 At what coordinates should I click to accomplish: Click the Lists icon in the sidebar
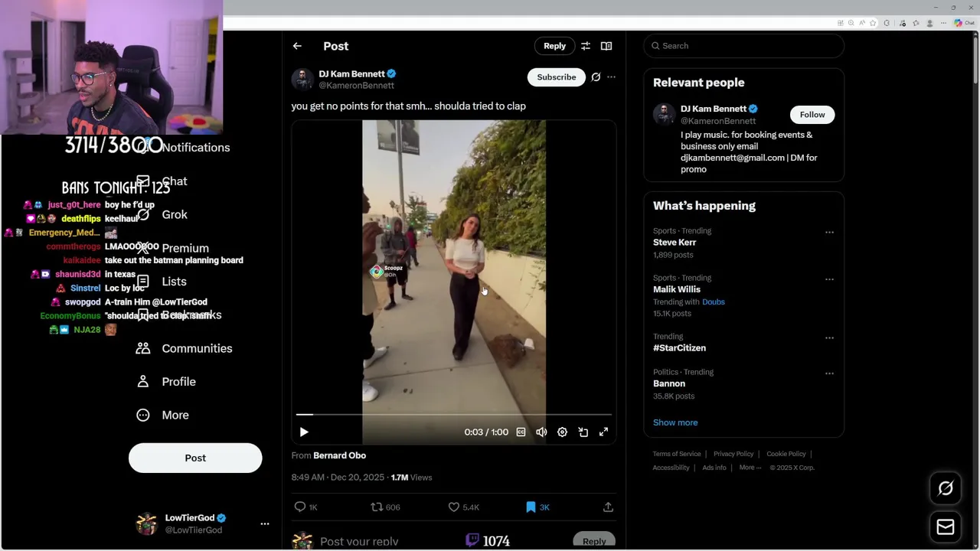coord(143,281)
